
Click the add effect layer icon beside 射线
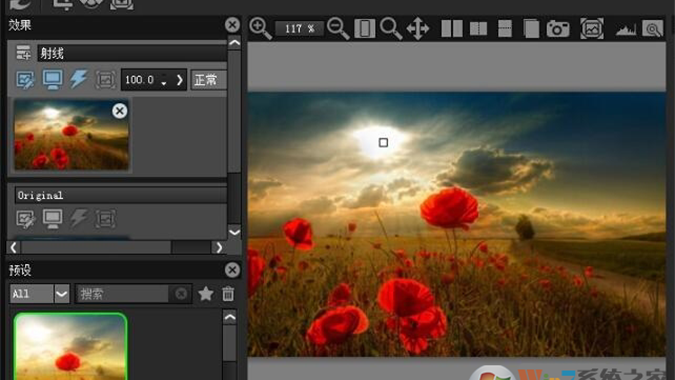pos(23,53)
